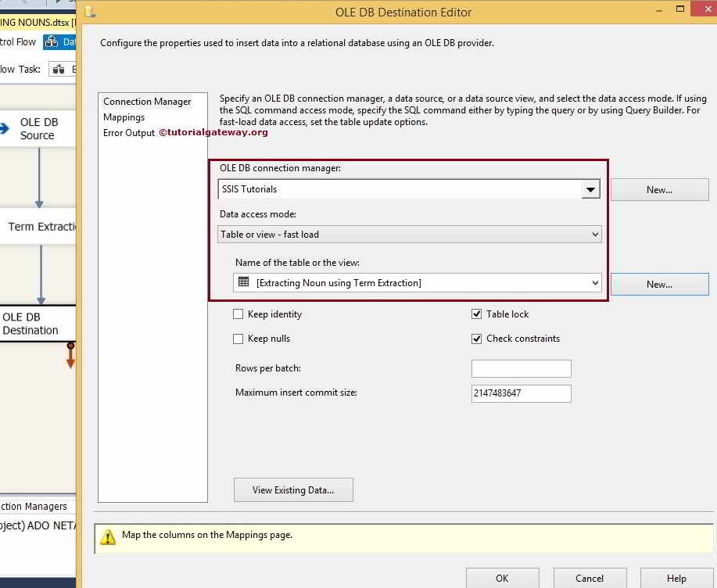Uncheck the Table lock checkbox
Screen dimensions: 717x588
pos(476,314)
